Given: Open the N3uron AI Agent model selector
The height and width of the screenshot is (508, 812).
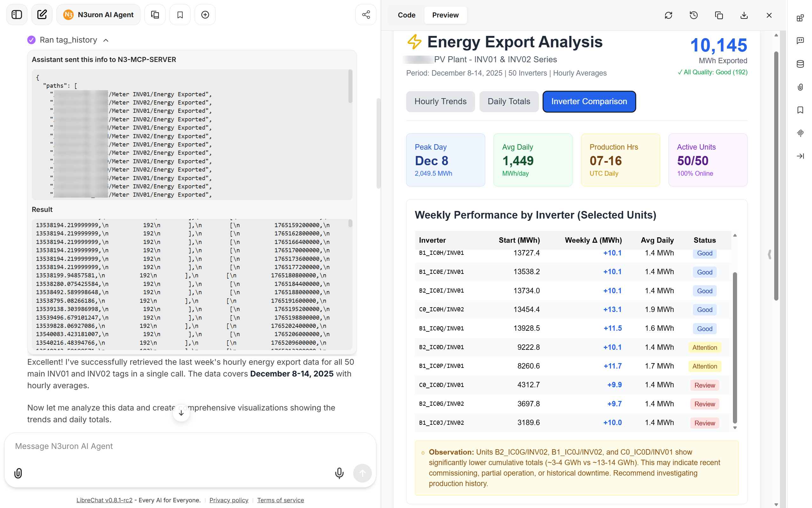Looking at the screenshot, I should pos(98,15).
